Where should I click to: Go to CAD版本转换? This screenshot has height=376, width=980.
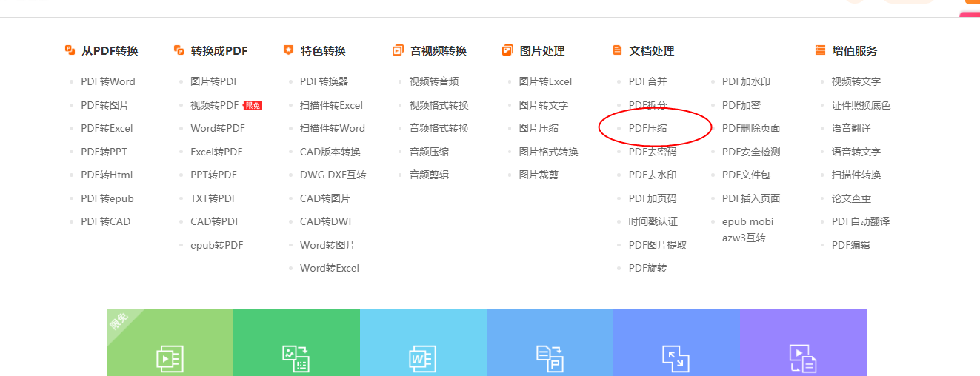[330, 152]
